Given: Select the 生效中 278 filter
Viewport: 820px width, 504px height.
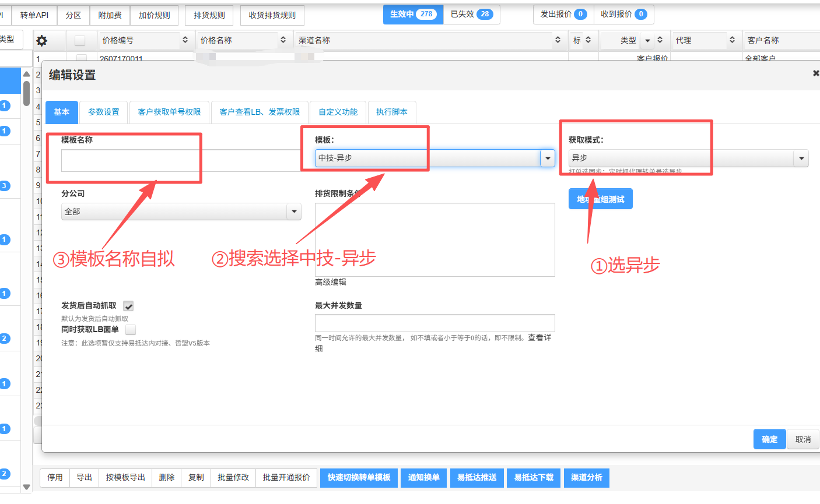Looking at the screenshot, I should (x=413, y=15).
